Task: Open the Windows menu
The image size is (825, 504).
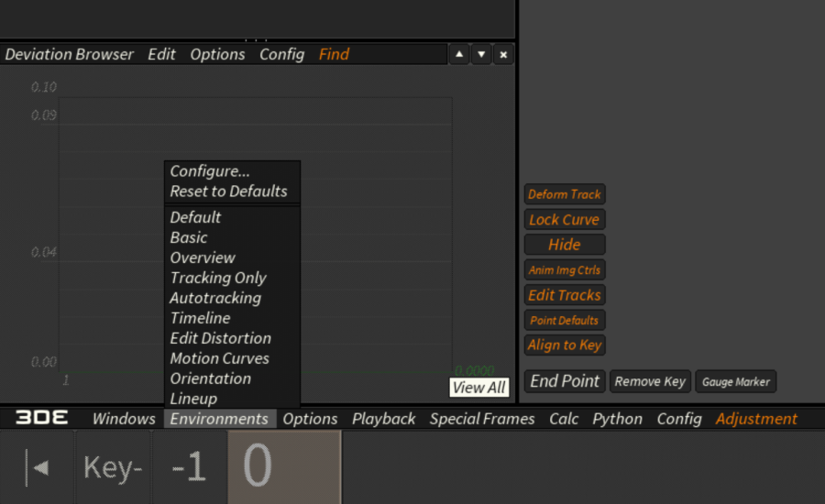Action: tap(124, 419)
